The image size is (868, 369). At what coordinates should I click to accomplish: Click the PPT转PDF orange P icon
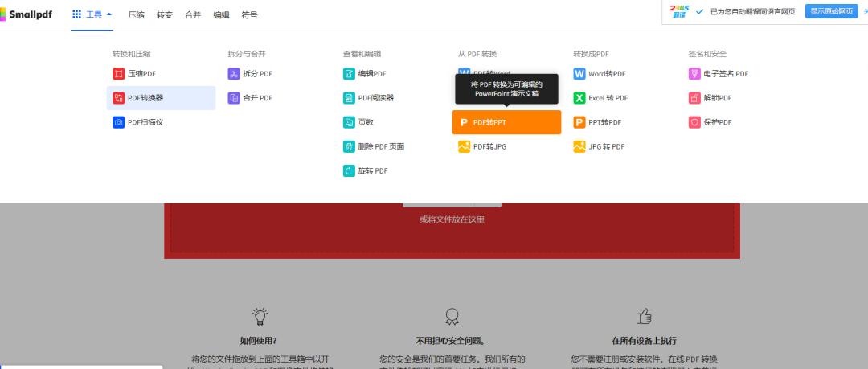pyautogui.click(x=579, y=122)
